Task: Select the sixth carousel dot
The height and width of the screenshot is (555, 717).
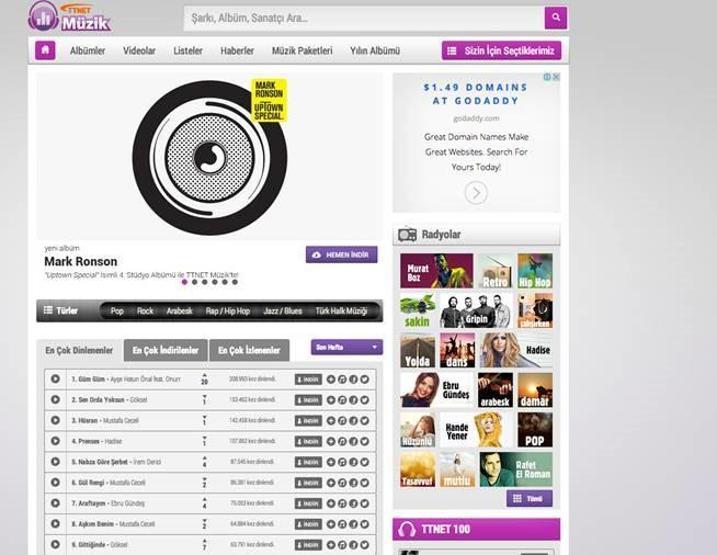Action: click(x=235, y=282)
